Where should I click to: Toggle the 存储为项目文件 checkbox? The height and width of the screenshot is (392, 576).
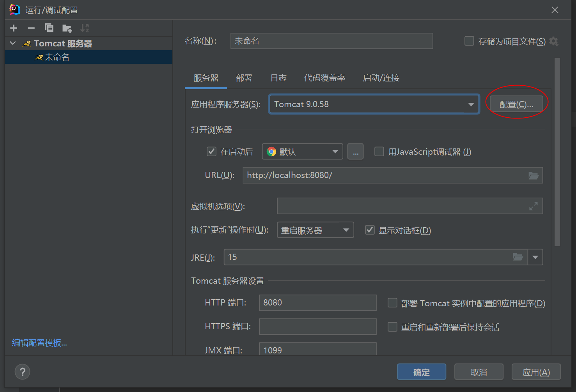point(470,41)
